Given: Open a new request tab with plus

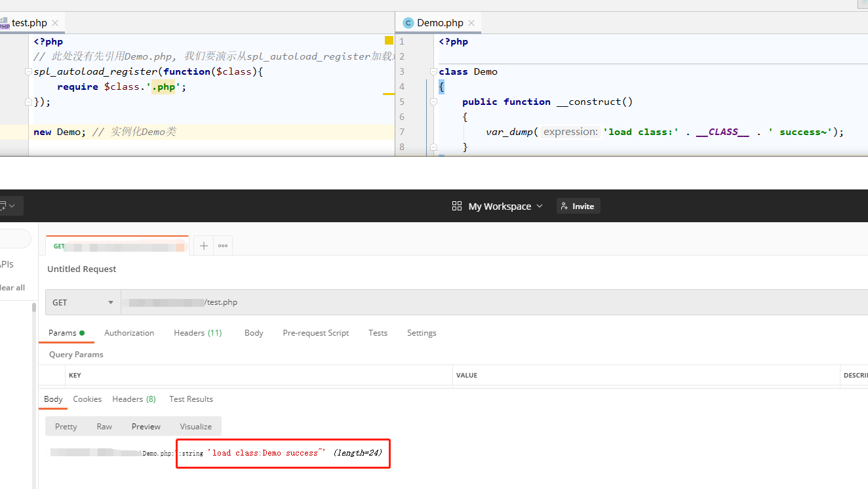Looking at the screenshot, I should [204, 245].
